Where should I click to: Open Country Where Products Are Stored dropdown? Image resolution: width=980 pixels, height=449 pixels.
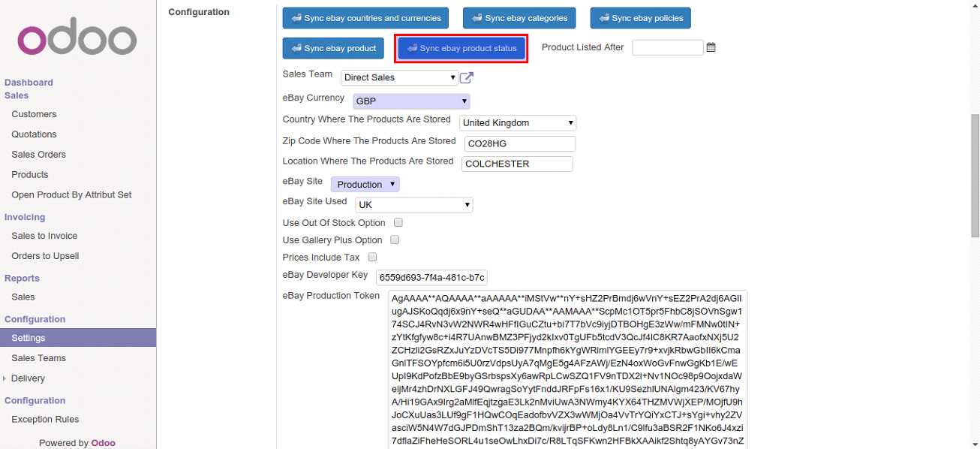[x=518, y=122]
